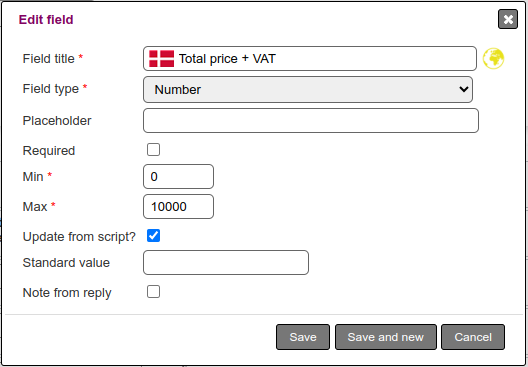
Task: Click the Required label text
Action: (49, 151)
